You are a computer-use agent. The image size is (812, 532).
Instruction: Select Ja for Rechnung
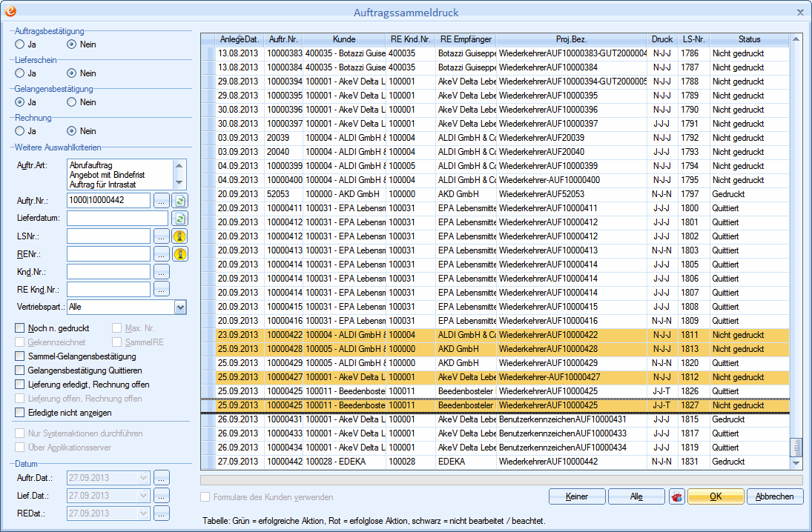[x=20, y=131]
